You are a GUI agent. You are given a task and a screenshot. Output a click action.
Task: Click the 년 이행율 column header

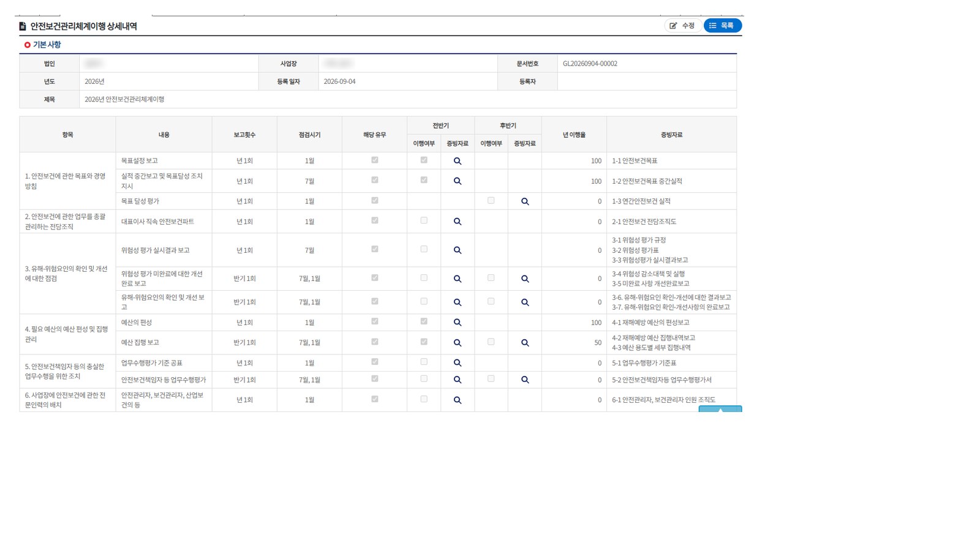pos(574,135)
